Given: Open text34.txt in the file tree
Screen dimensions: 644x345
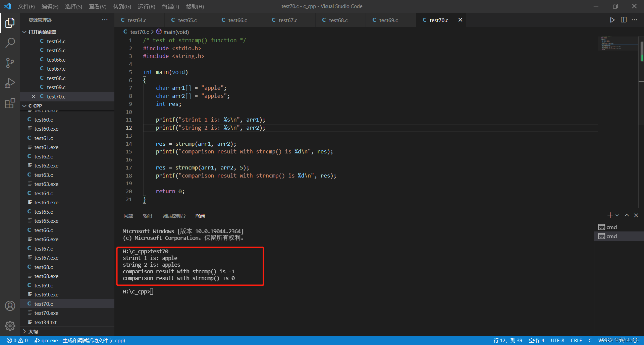Looking at the screenshot, I should pyautogui.click(x=67, y=322).
